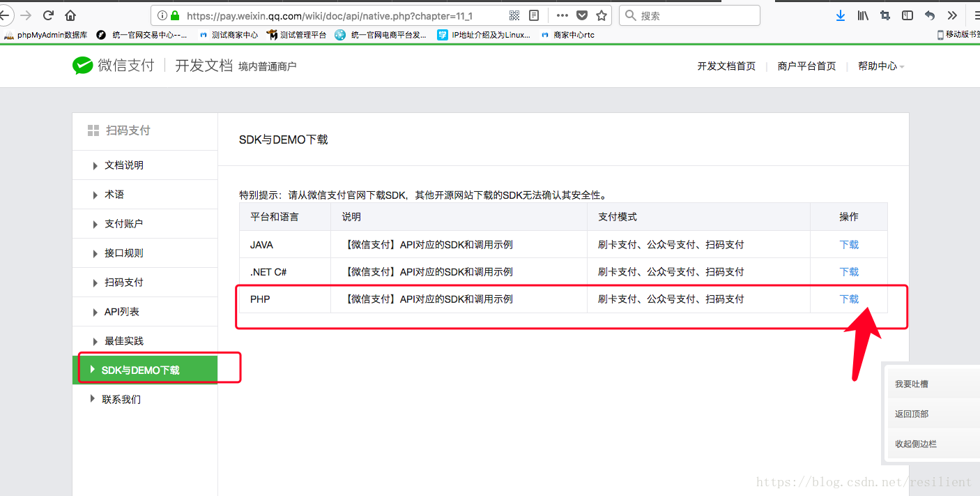Open IP地址介绍及为Linux bookmark
Screen dimensions: 980x496
[x=484, y=35]
